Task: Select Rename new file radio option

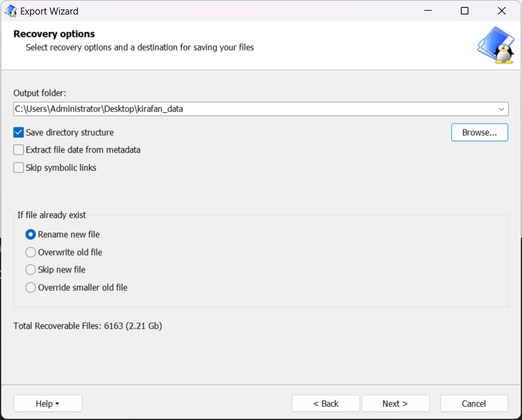Action: (31, 235)
